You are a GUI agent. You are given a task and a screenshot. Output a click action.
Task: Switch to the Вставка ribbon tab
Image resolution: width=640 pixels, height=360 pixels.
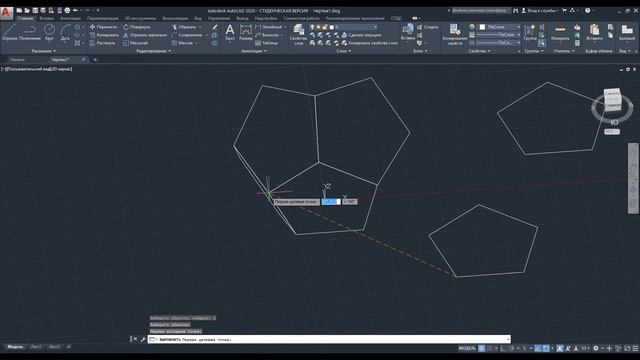[47, 18]
